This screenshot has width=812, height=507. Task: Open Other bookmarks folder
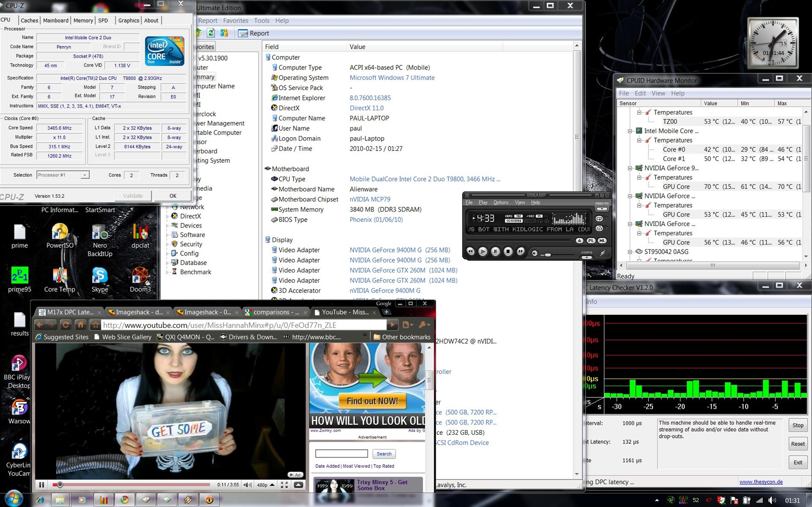tap(402, 337)
